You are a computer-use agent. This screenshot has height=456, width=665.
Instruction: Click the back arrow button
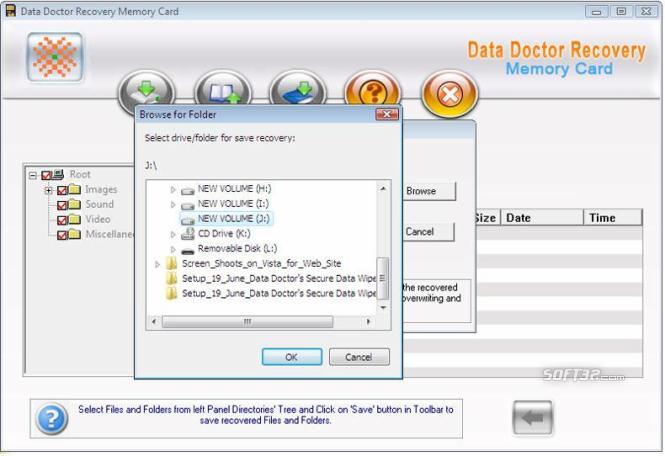click(x=532, y=418)
